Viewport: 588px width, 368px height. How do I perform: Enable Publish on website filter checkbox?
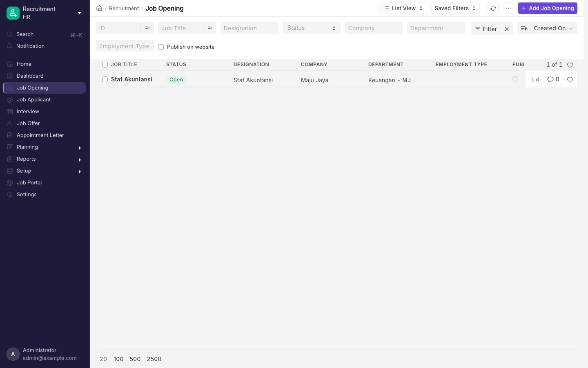(x=161, y=47)
